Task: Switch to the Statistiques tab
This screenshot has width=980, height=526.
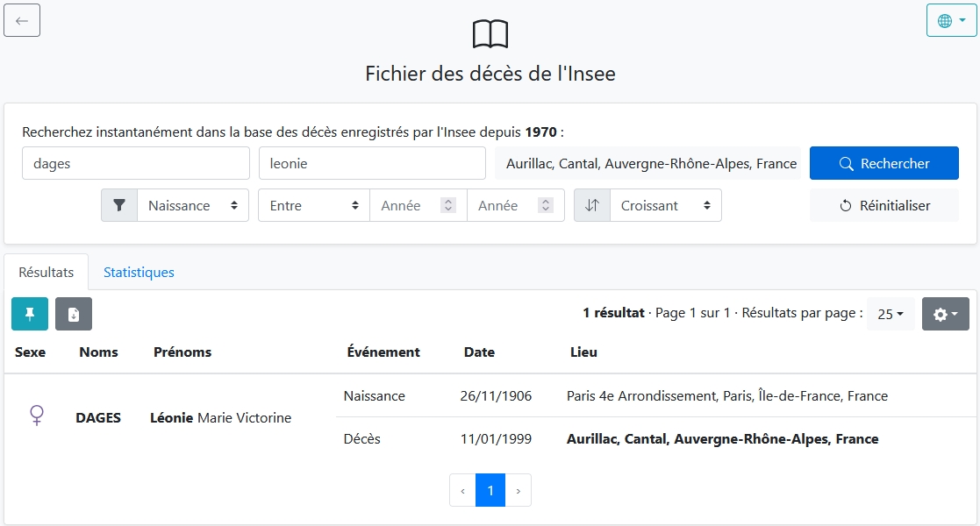Action: [139, 272]
